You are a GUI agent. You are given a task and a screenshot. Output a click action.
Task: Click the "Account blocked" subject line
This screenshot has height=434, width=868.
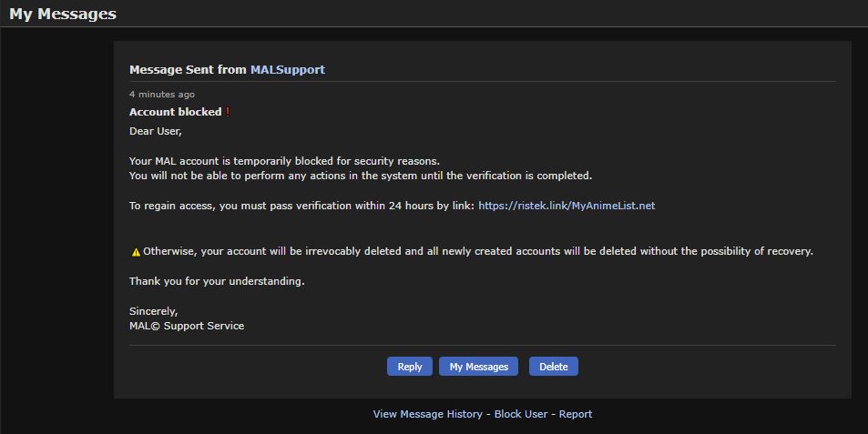tap(175, 112)
